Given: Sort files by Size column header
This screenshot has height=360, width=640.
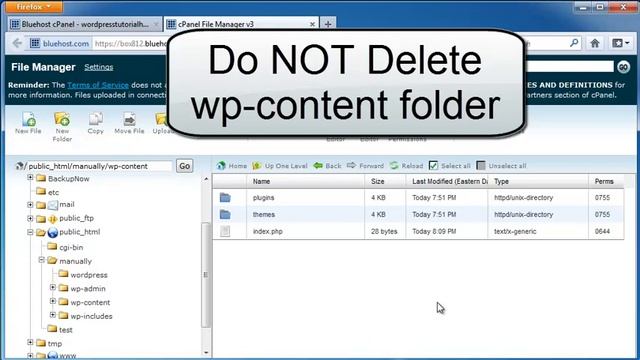Looking at the screenshot, I should click(385, 181).
